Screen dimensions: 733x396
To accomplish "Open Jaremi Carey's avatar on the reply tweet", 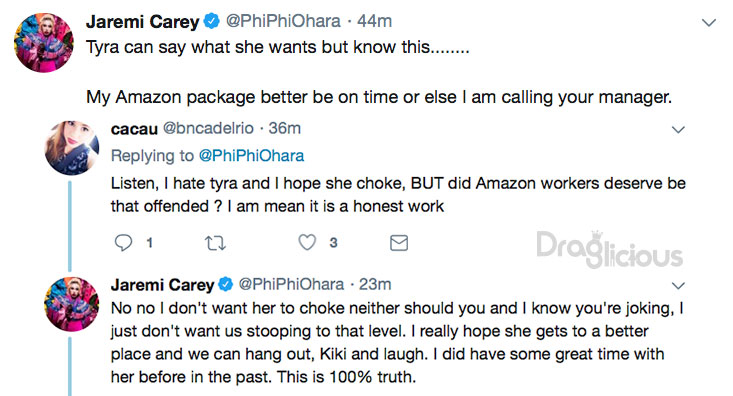I will (x=72, y=304).
